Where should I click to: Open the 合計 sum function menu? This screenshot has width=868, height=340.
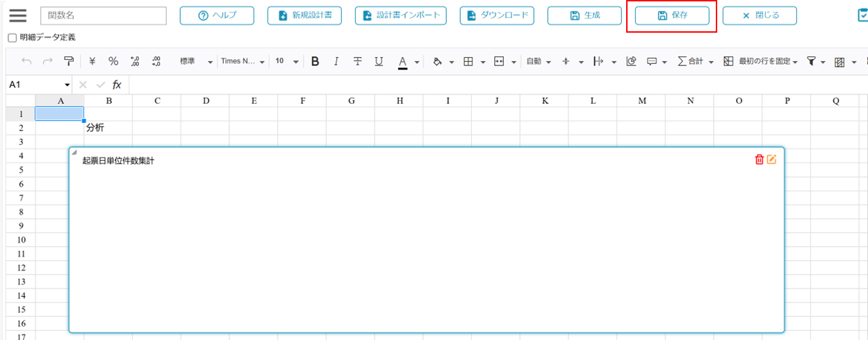pos(696,61)
